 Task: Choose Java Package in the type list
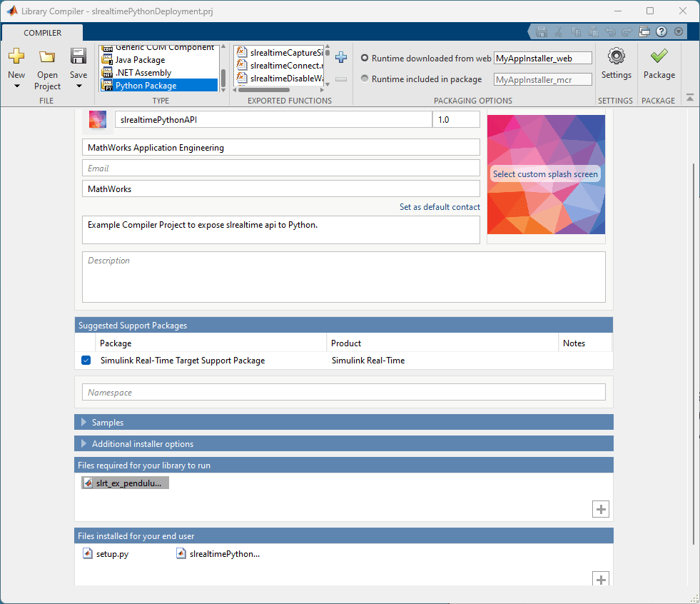pos(140,60)
